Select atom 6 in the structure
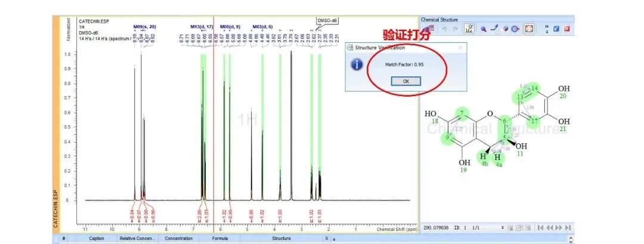The width and height of the screenshot is (644, 244). 504,122
